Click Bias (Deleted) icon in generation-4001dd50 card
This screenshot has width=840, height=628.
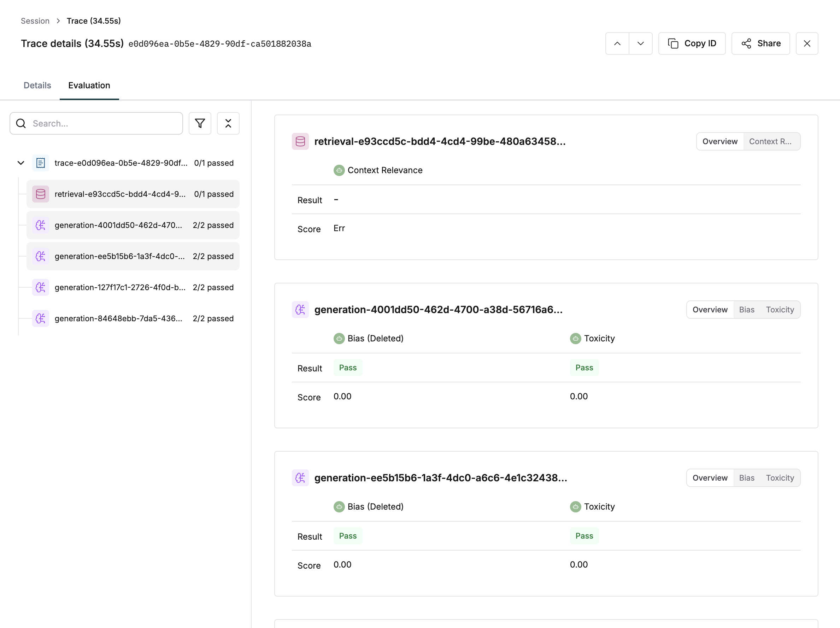pyautogui.click(x=339, y=339)
